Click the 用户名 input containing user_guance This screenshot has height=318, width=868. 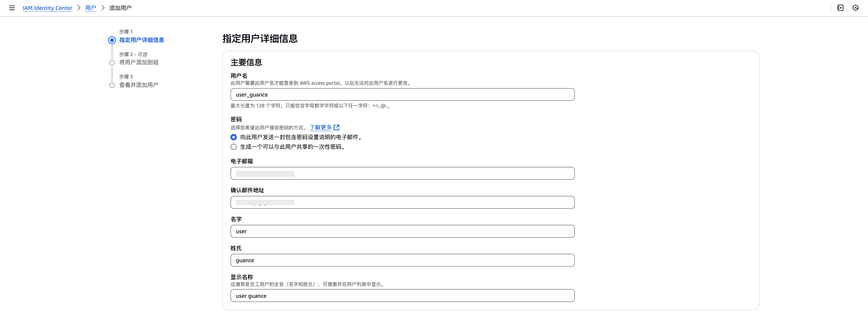[x=402, y=95]
